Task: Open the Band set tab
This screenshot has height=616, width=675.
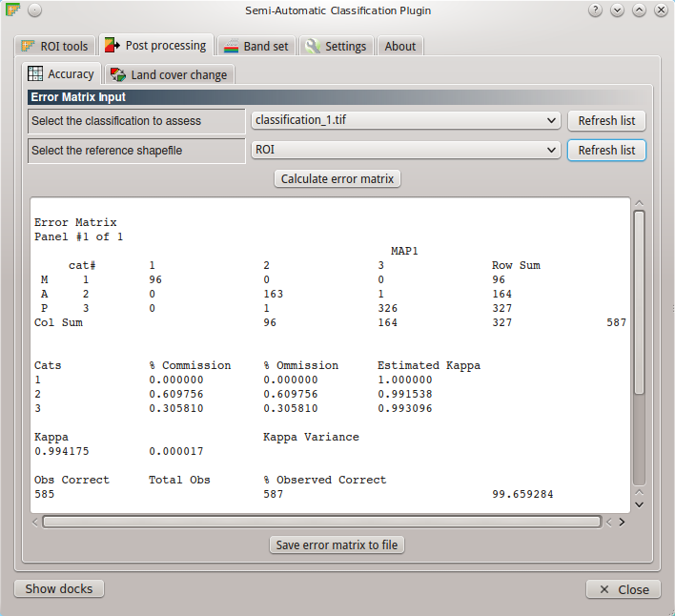Action: 256,46
